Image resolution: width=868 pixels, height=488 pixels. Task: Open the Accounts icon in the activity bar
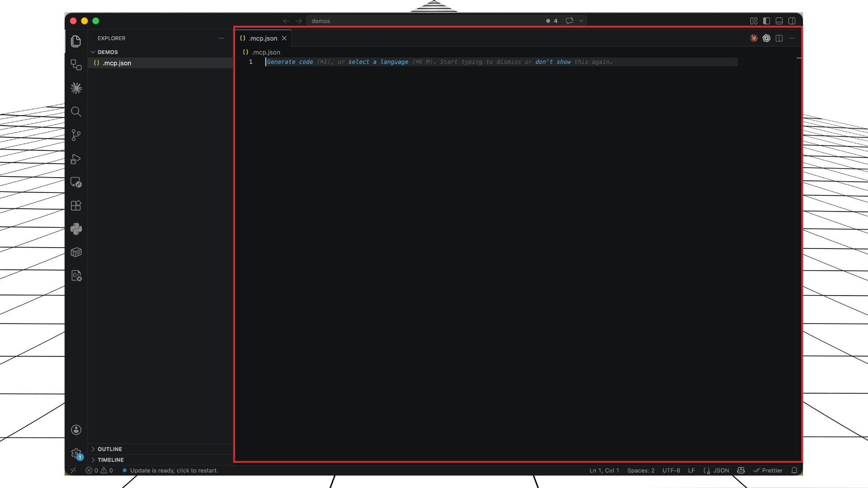click(76, 430)
